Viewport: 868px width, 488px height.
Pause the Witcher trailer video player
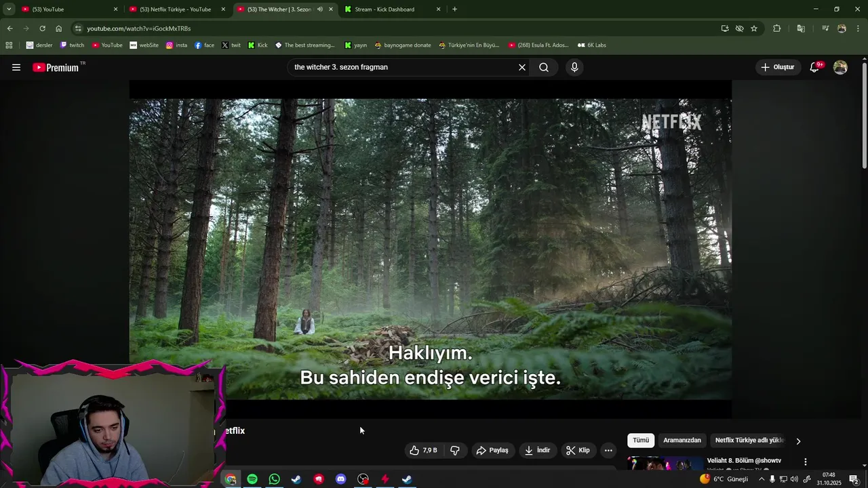[430, 249]
